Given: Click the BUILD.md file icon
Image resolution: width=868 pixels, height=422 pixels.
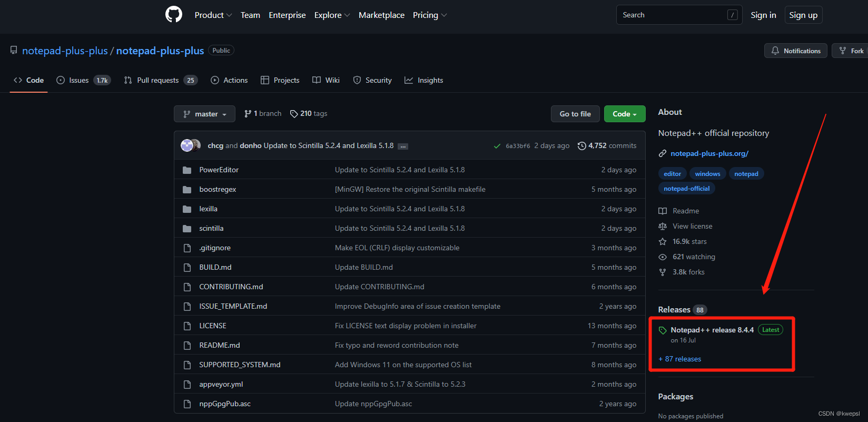Looking at the screenshot, I should [x=187, y=267].
